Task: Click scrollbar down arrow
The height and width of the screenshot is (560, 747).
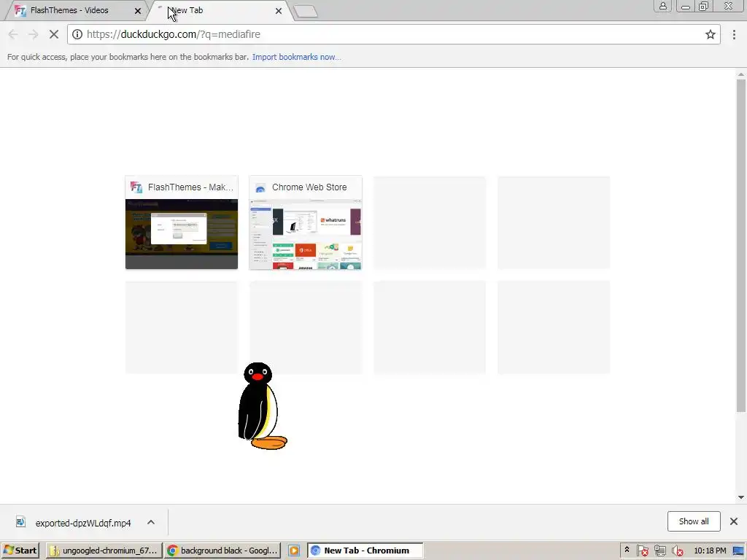Action: pyautogui.click(x=741, y=497)
